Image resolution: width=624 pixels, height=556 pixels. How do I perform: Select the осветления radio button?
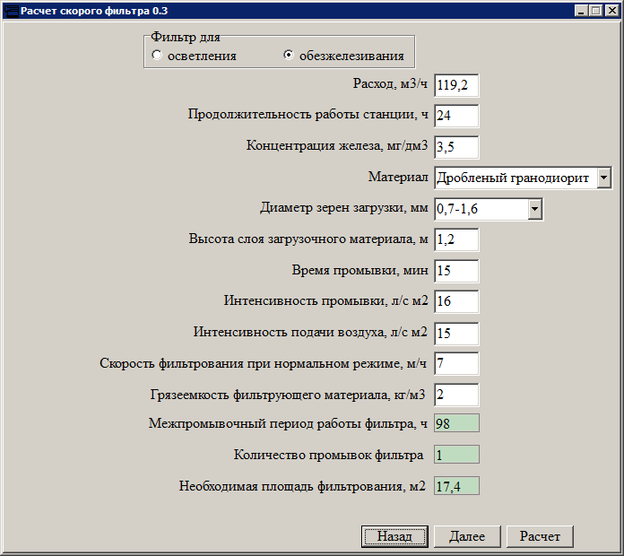157,55
